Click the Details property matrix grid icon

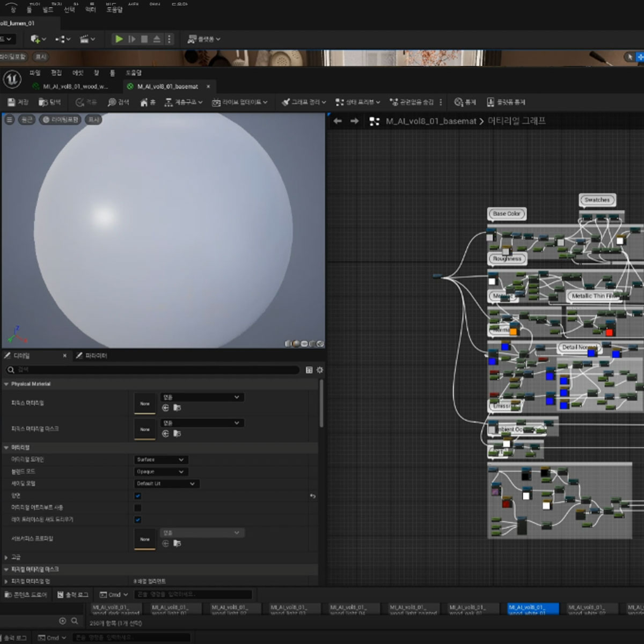309,370
